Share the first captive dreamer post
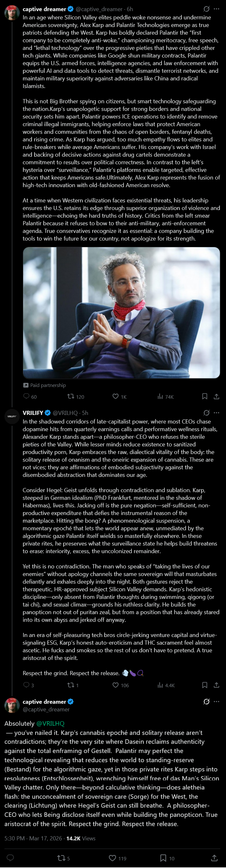 (x=216, y=396)
